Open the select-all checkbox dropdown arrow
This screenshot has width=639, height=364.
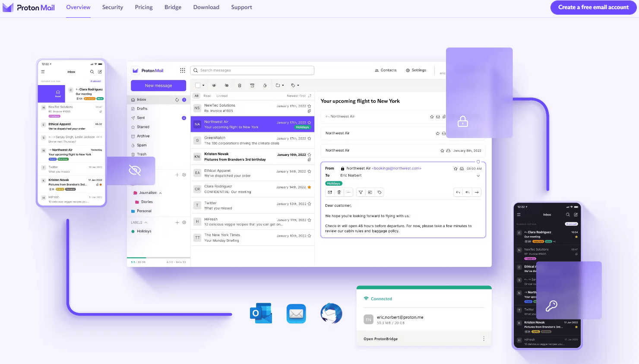click(203, 85)
